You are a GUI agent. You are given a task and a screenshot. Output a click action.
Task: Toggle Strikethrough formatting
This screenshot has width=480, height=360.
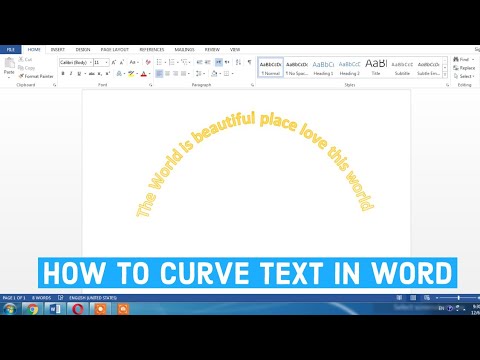pos(92,74)
